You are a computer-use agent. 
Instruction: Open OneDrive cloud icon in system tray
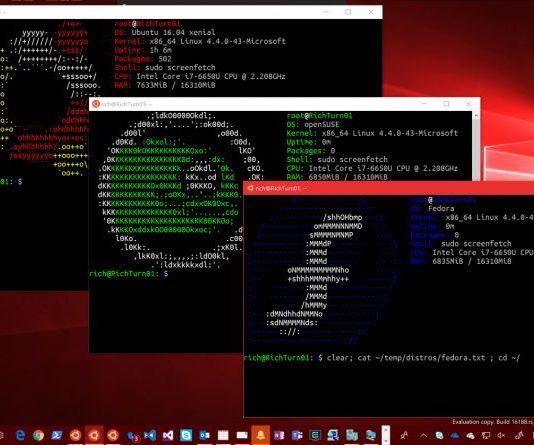(x=455, y=435)
